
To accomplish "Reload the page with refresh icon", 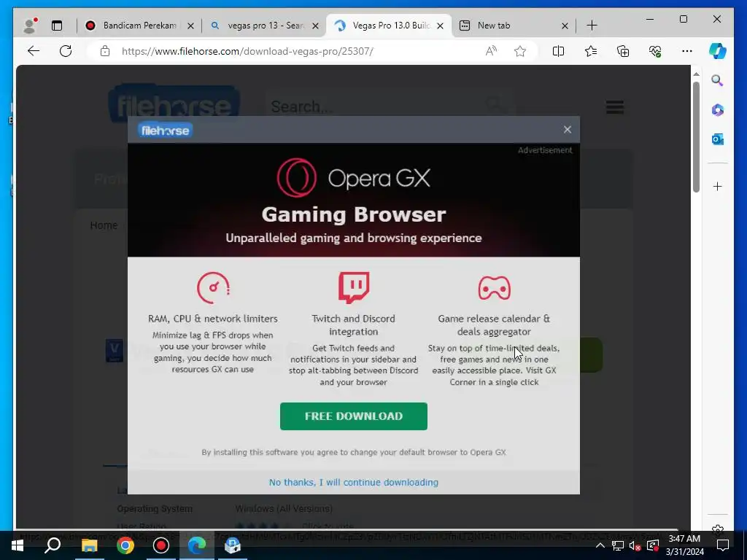I will coord(66,51).
